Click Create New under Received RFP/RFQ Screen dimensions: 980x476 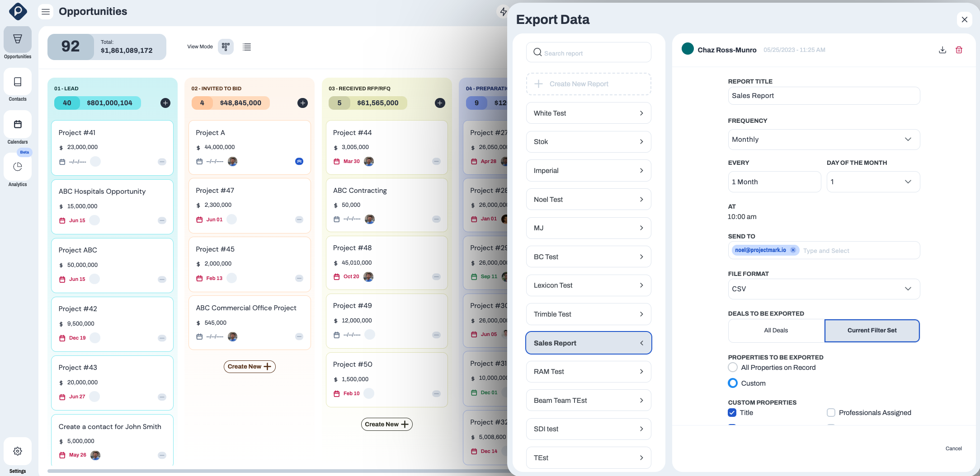pyautogui.click(x=386, y=424)
